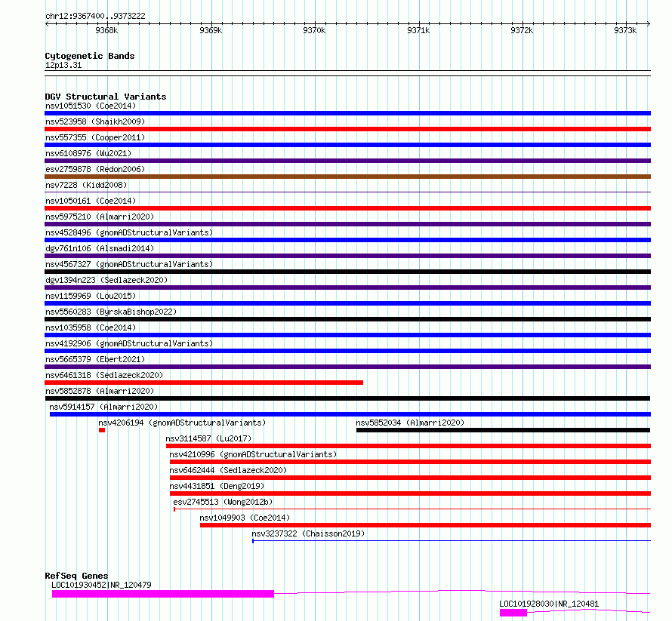Select the nsv1159969 (Lou2015) label
Viewport: 672px width, 621px height.
(91, 296)
